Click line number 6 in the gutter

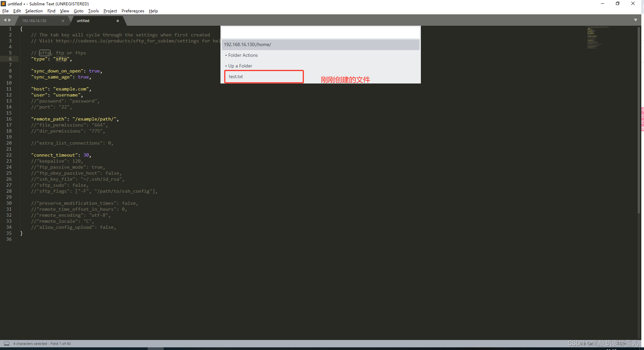[x=10, y=59]
